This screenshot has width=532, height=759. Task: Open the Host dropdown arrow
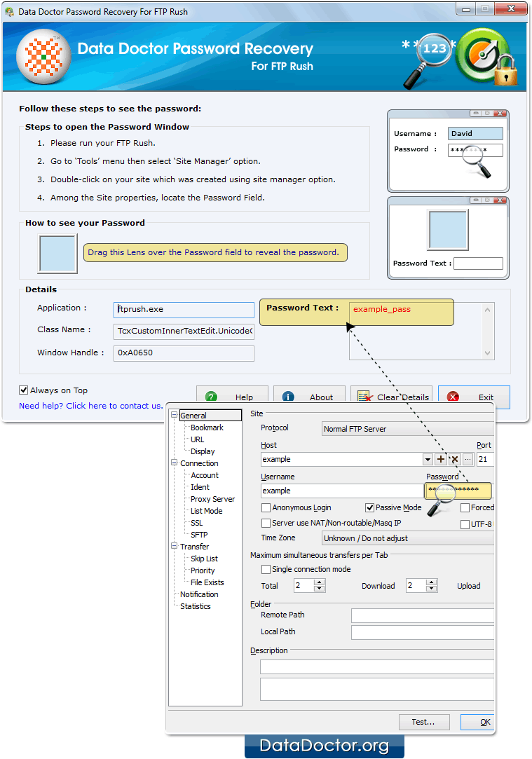click(428, 459)
